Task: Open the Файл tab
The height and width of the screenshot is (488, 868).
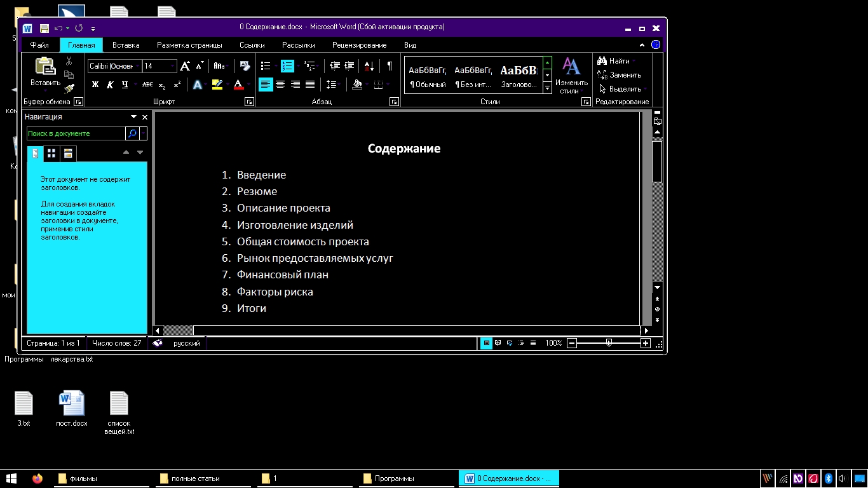Action: (39, 45)
